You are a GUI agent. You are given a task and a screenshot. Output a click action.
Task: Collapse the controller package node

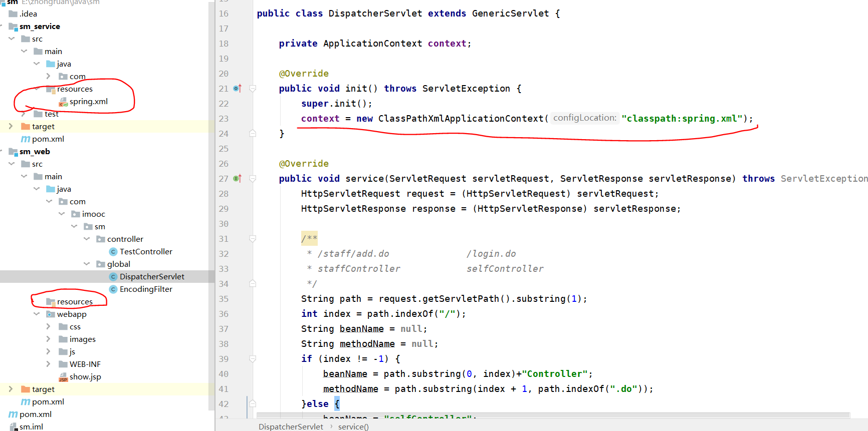[87, 239]
